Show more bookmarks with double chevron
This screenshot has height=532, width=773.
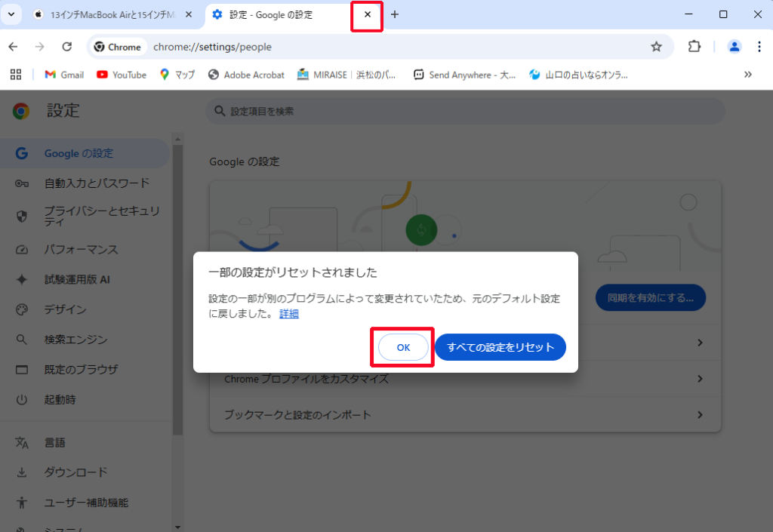[x=748, y=75]
